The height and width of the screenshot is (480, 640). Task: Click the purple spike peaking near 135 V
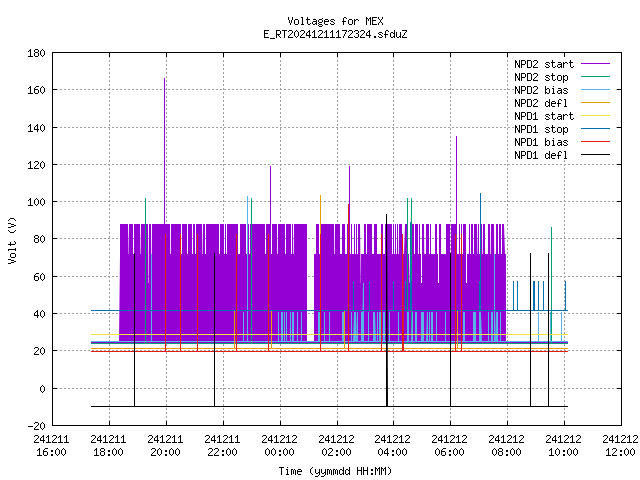coord(456,180)
